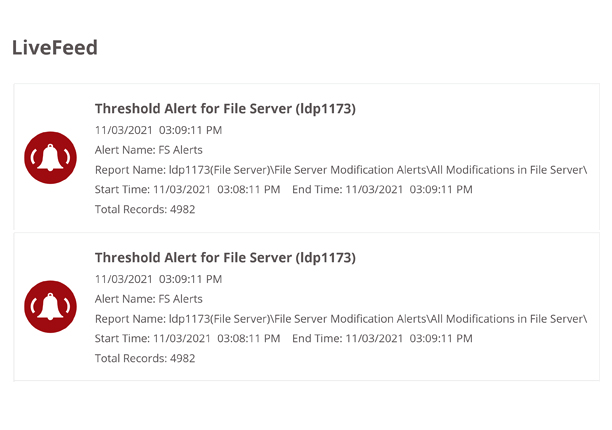
Task: Click the second alert's red bell icon
Action: click(50, 307)
